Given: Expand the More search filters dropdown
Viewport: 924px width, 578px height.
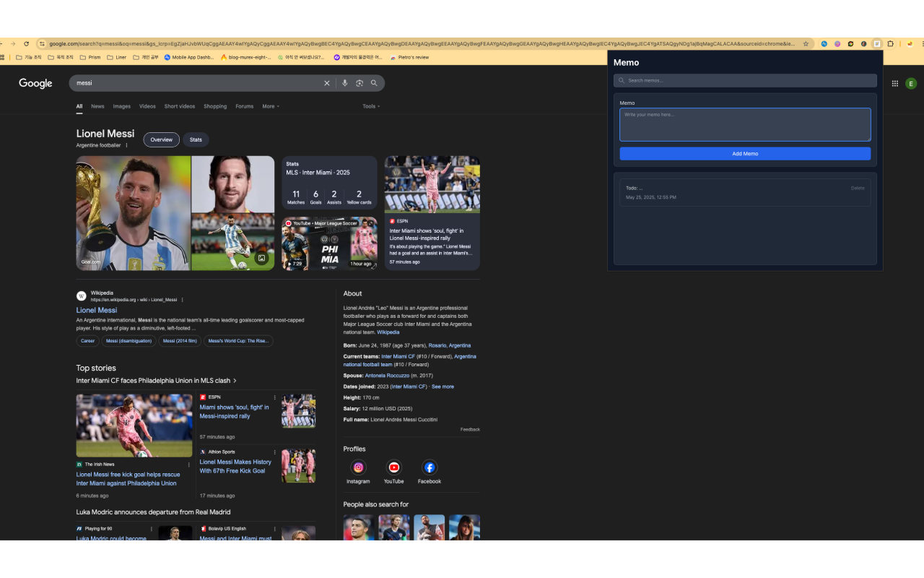Looking at the screenshot, I should (271, 106).
